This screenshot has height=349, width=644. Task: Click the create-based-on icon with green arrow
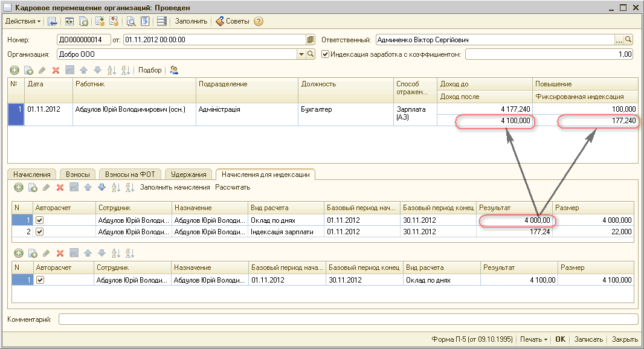(100, 21)
